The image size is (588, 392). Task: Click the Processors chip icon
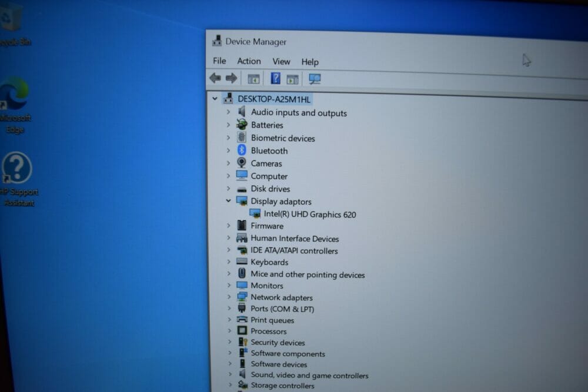tap(242, 330)
